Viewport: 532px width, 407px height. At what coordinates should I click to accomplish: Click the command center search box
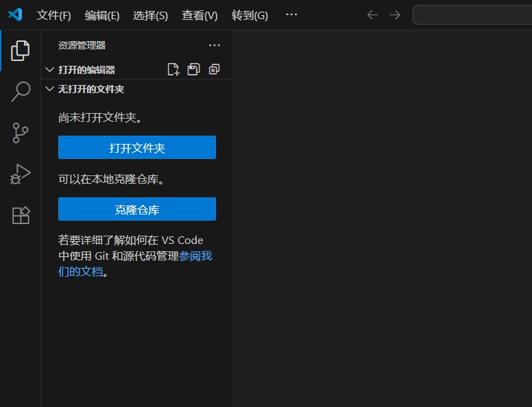click(x=472, y=15)
